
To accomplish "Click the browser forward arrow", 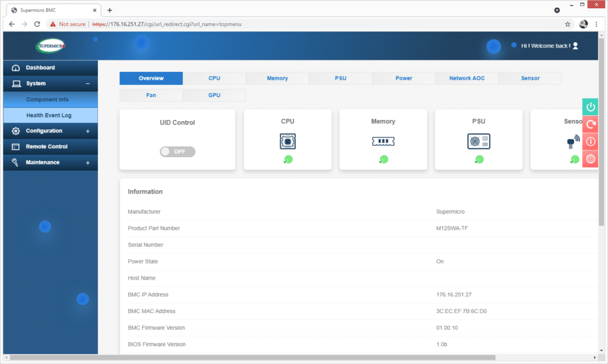I will pyautogui.click(x=24, y=24).
